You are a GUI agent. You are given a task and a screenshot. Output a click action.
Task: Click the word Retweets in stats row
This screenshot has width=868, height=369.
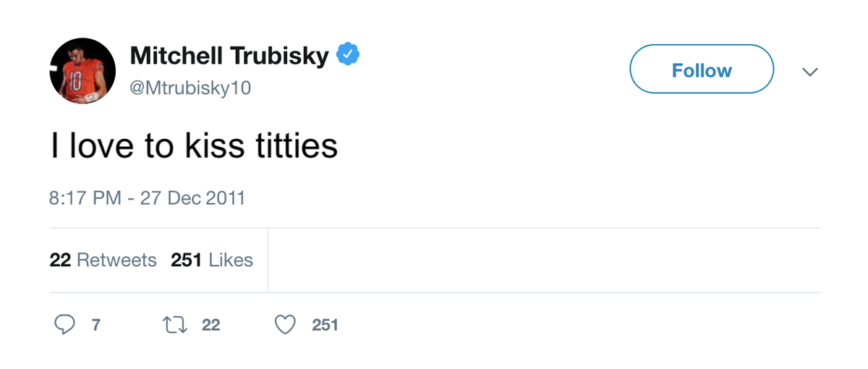point(116,260)
